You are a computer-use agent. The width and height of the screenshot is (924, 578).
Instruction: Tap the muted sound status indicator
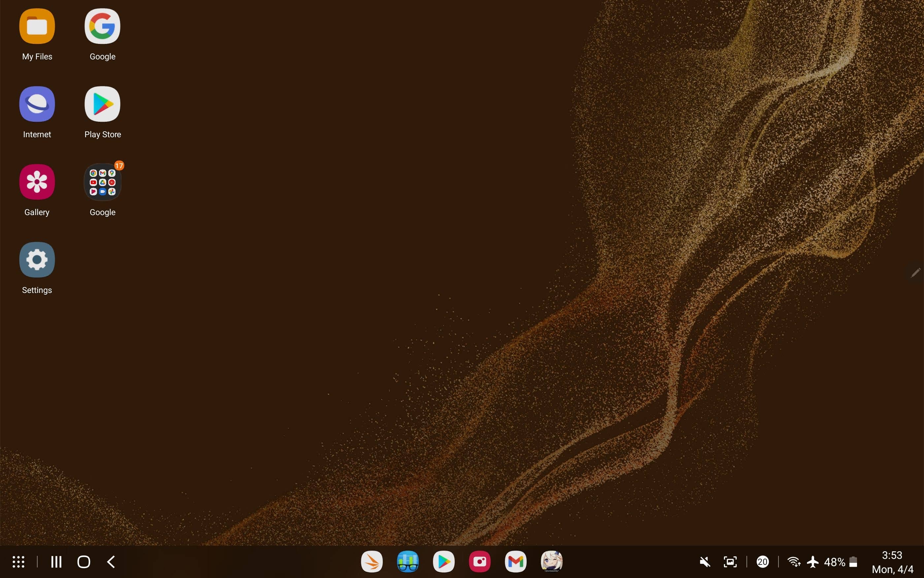705,562
